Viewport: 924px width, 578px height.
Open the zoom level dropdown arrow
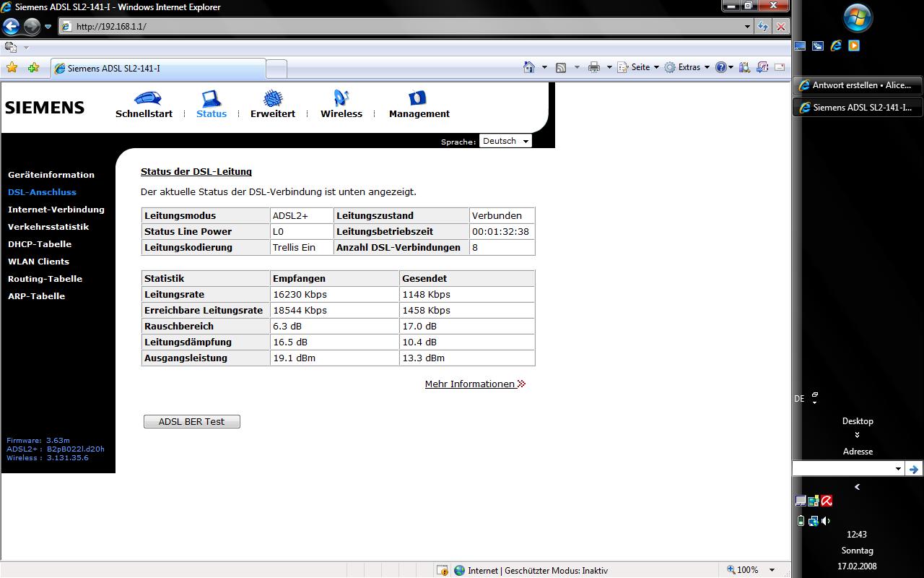pyautogui.click(x=772, y=570)
